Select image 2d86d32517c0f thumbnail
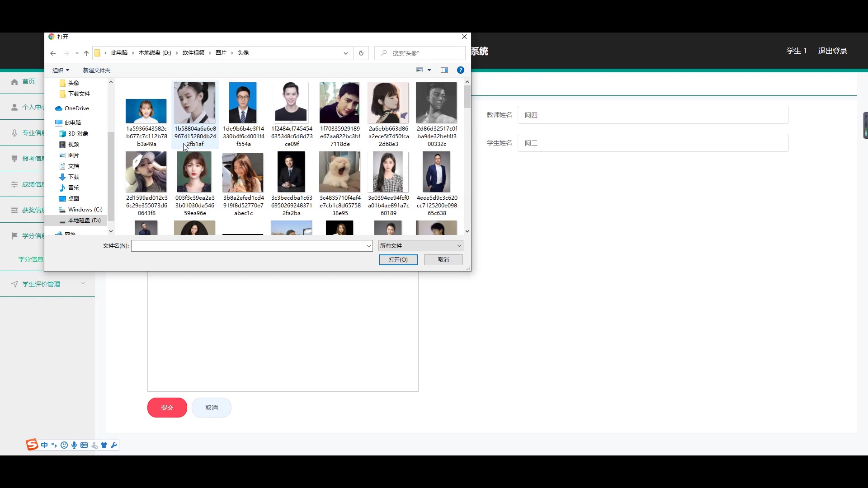Screen dimensions: 868x488 pos(436,103)
